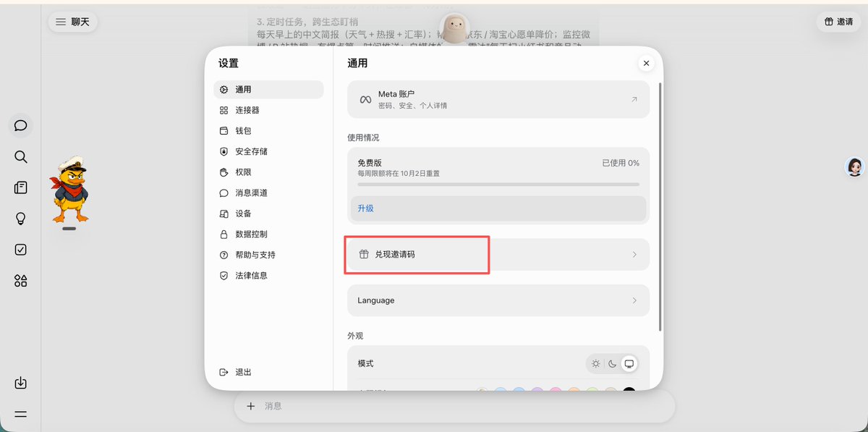Close the 设置 dialog with X
This screenshot has height=432, width=868.
pyautogui.click(x=646, y=63)
